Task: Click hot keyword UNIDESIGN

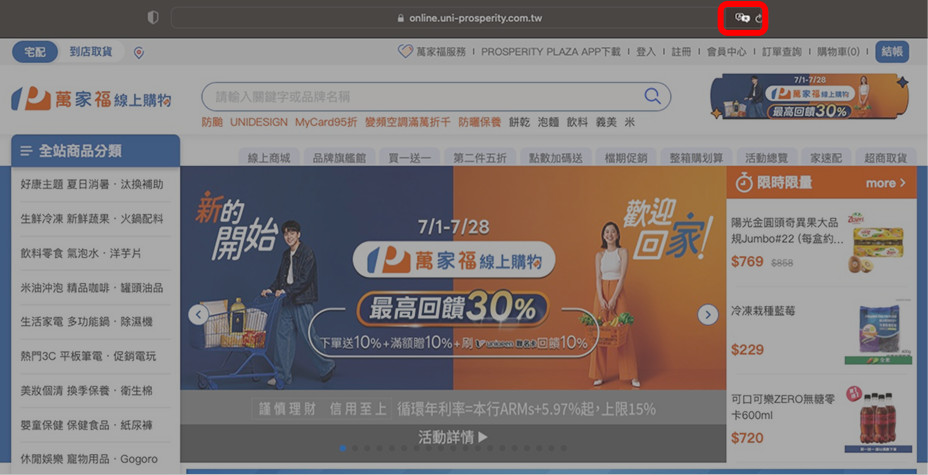Action: pyautogui.click(x=259, y=122)
